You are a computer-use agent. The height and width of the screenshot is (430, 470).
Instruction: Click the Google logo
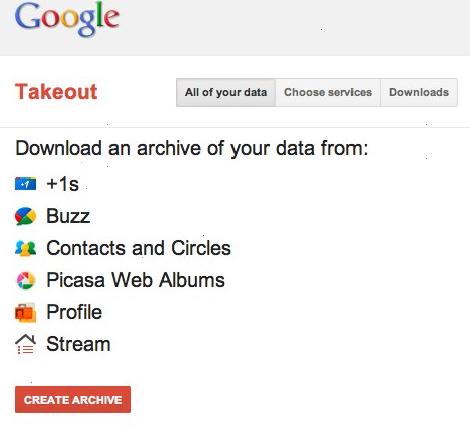tap(67, 18)
